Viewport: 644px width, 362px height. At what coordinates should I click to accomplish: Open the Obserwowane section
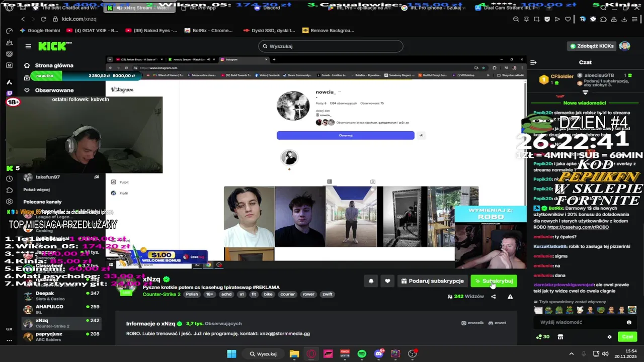[54, 90]
